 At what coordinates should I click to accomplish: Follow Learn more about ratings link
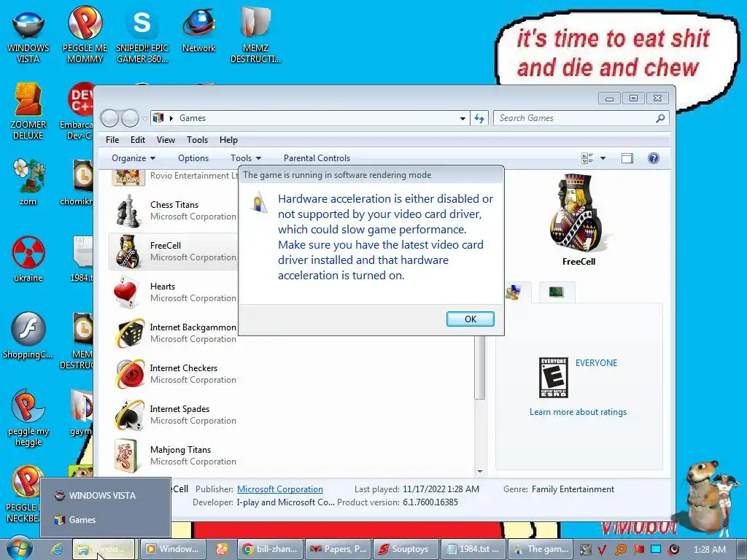tap(578, 412)
